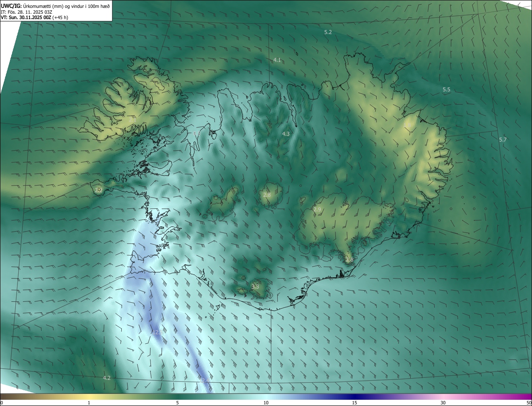
Task: Click the '0' tick on the color scale
Action: (x=2, y=403)
